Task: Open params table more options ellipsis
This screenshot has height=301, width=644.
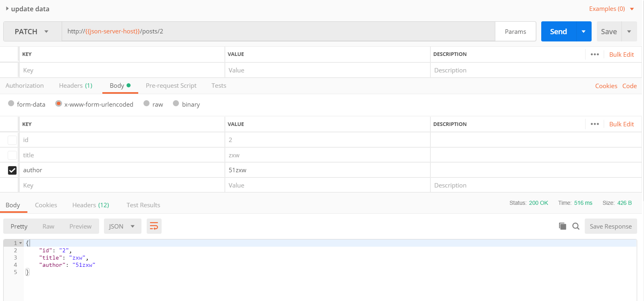Action: point(594,54)
